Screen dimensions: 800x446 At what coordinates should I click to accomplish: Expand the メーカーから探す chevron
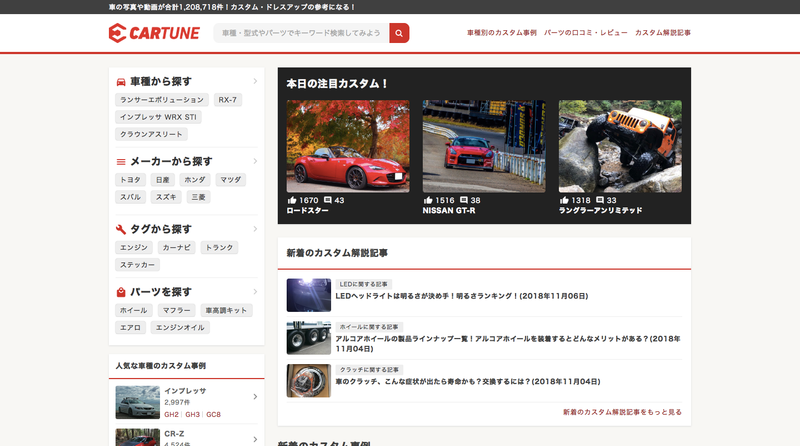point(255,161)
